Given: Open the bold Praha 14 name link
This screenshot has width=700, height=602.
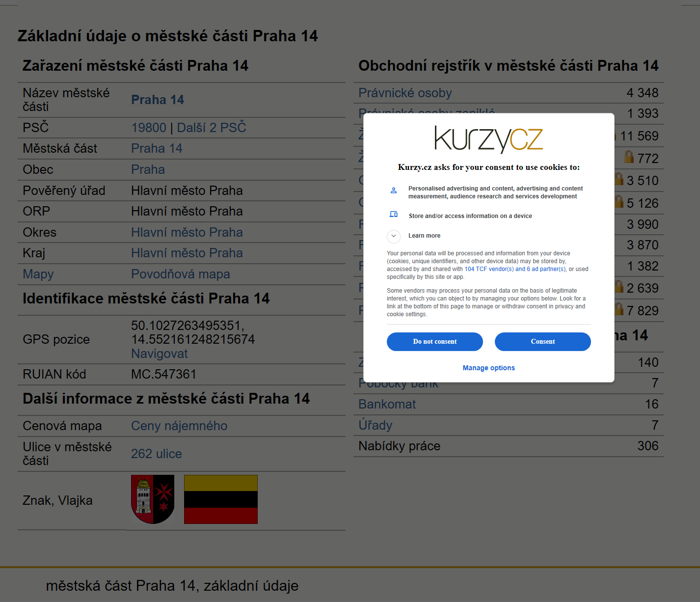Looking at the screenshot, I should tap(158, 100).
